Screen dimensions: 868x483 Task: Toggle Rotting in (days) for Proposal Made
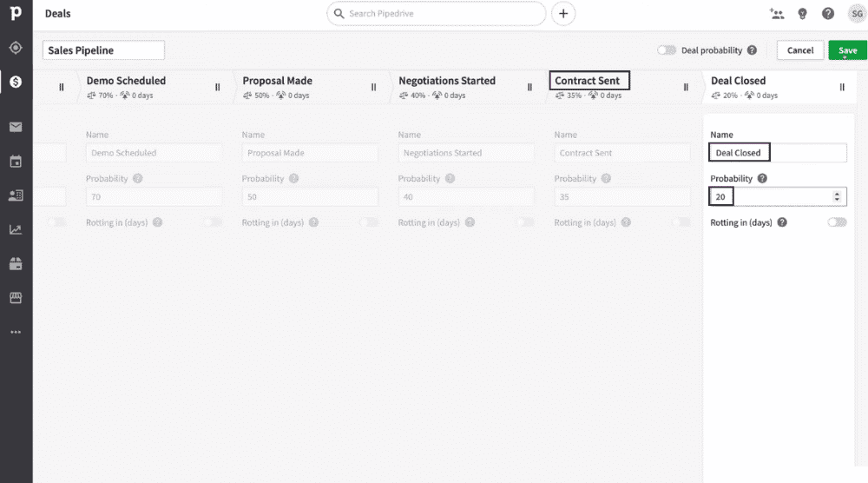click(369, 222)
